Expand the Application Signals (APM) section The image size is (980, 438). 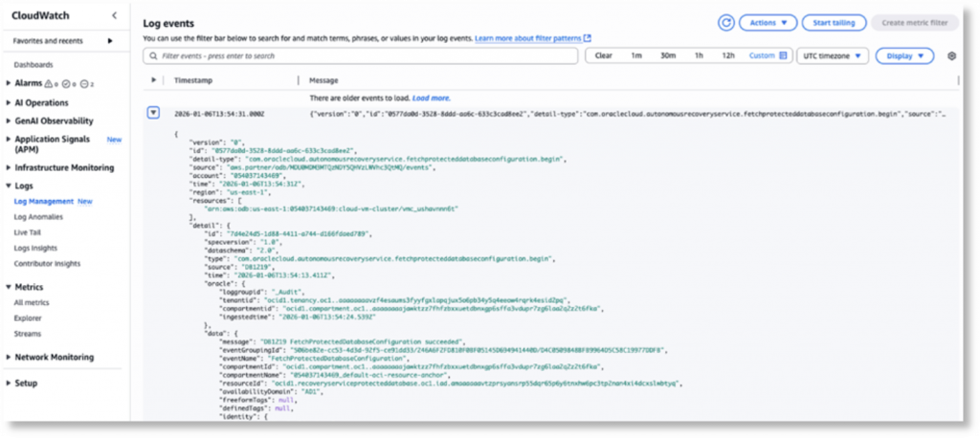coord(8,140)
